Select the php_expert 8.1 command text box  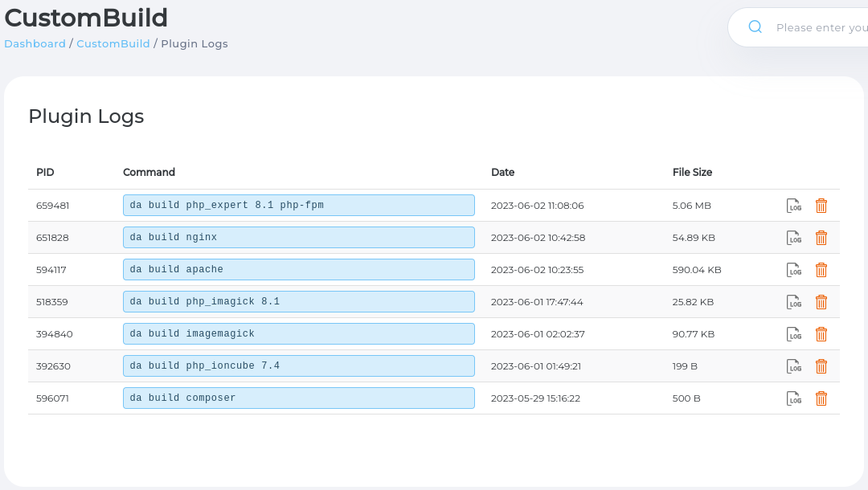point(298,205)
